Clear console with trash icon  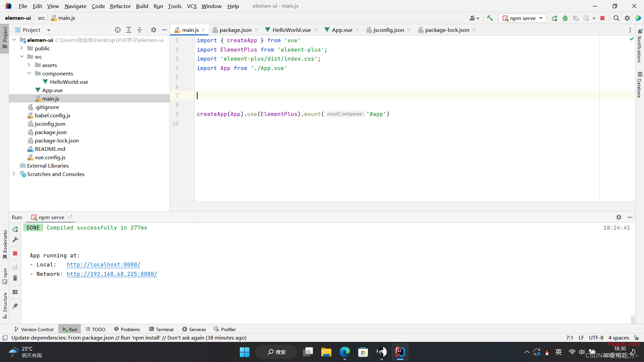click(15, 278)
